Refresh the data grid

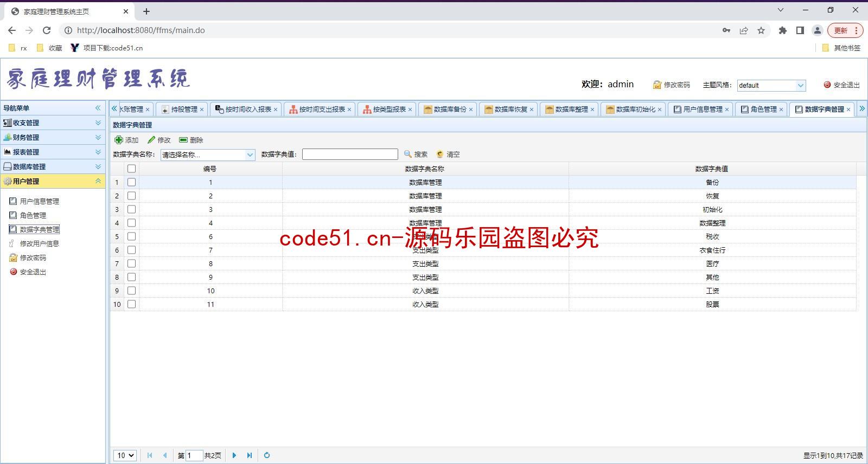267,455
